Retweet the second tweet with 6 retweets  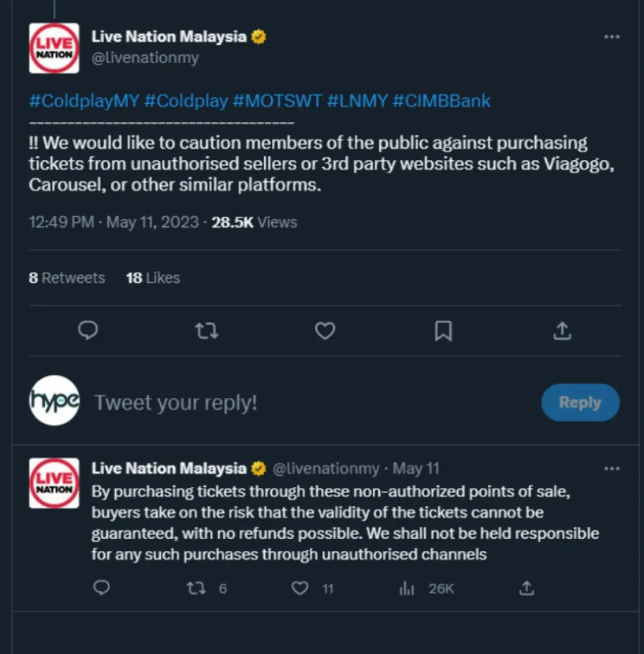click(x=195, y=588)
